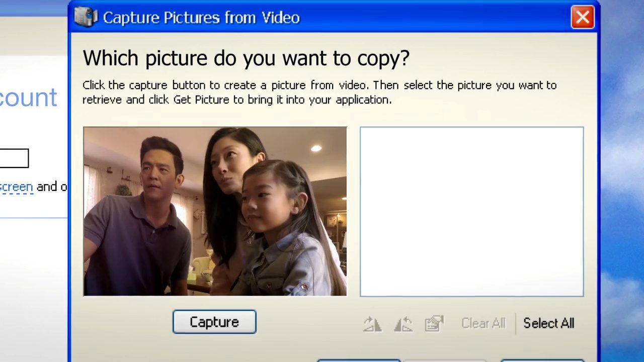Follow the "screen" hyperlink in the background window
Viewport: 644px width, 362px height.
click(17, 187)
